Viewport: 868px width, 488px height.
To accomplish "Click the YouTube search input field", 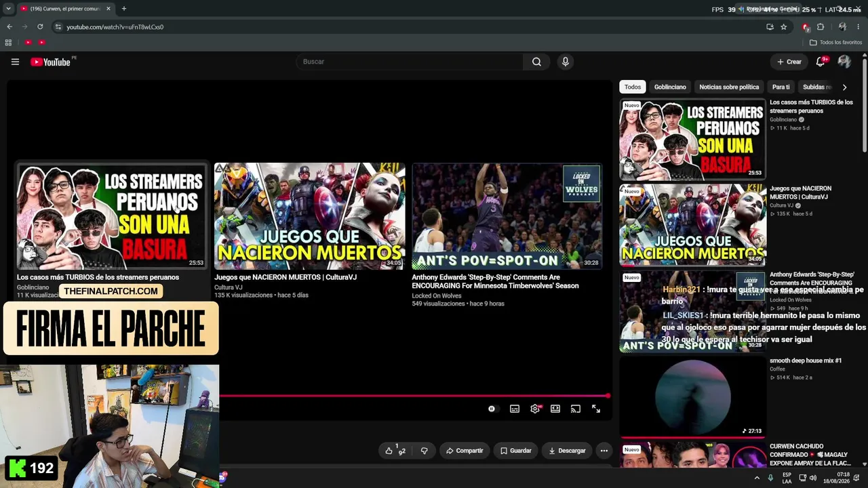I will [410, 62].
